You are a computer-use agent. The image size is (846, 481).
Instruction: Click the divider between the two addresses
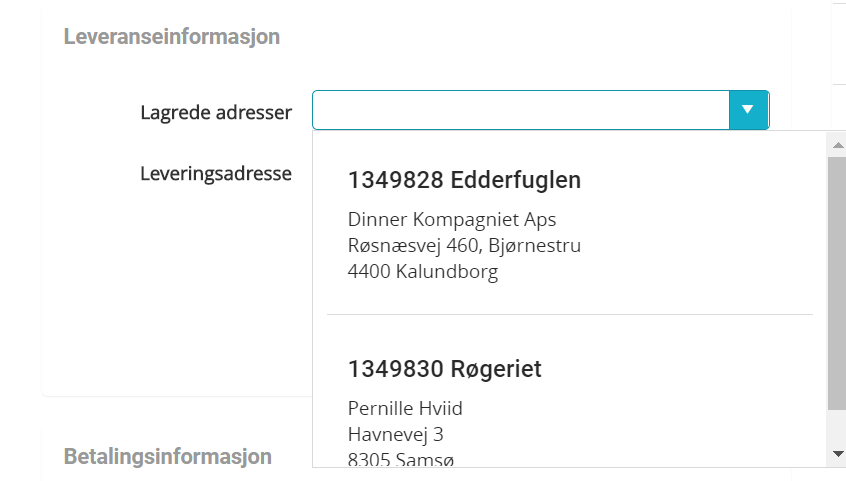[570, 315]
